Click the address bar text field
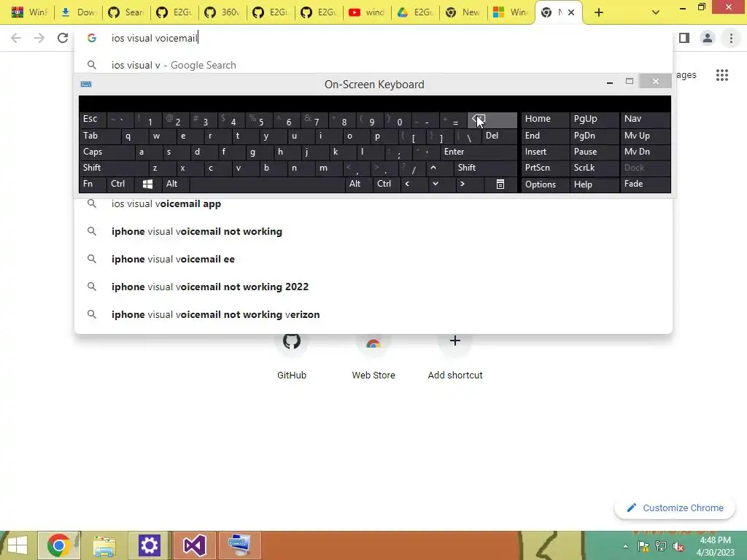 [x=373, y=38]
